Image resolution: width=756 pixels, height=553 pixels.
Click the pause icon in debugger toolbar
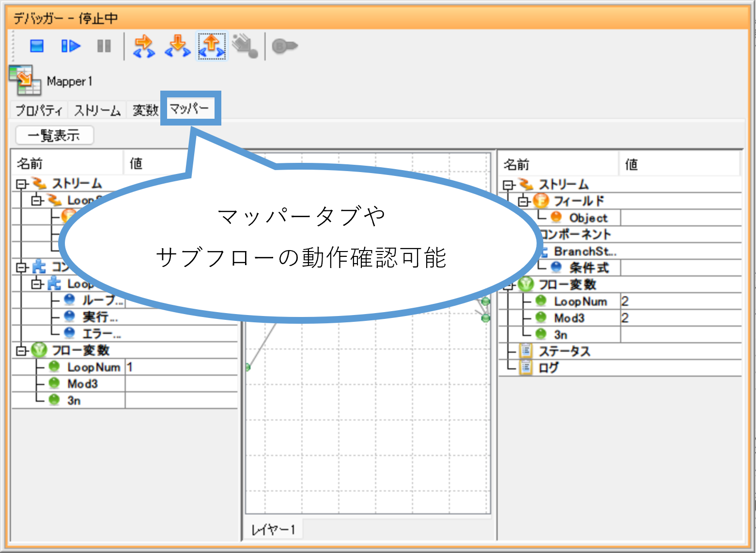(104, 46)
